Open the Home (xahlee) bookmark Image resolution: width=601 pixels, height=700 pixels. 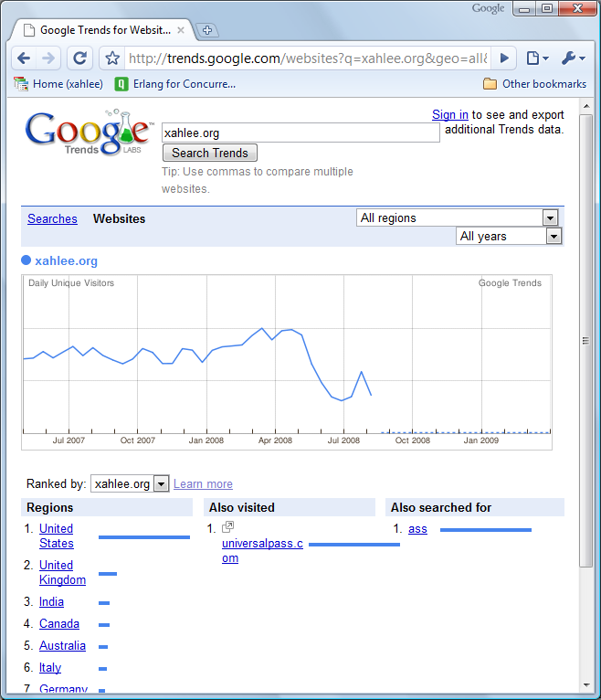[x=59, y=84]
